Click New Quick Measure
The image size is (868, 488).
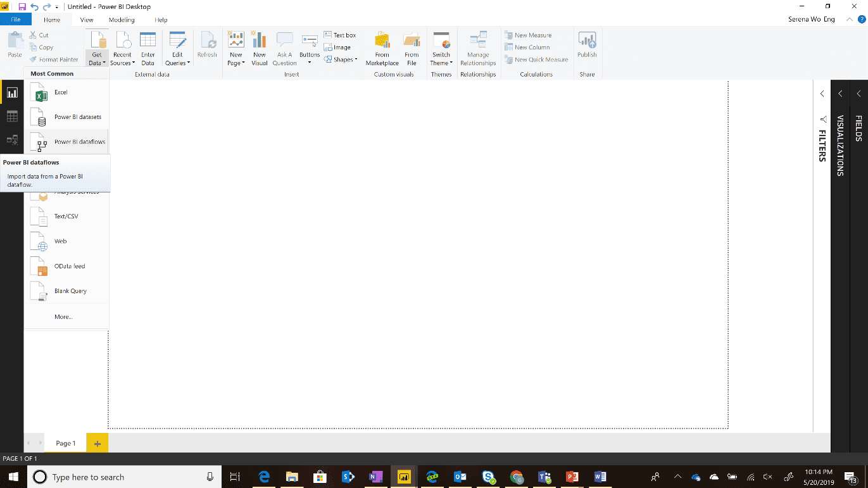536,59
